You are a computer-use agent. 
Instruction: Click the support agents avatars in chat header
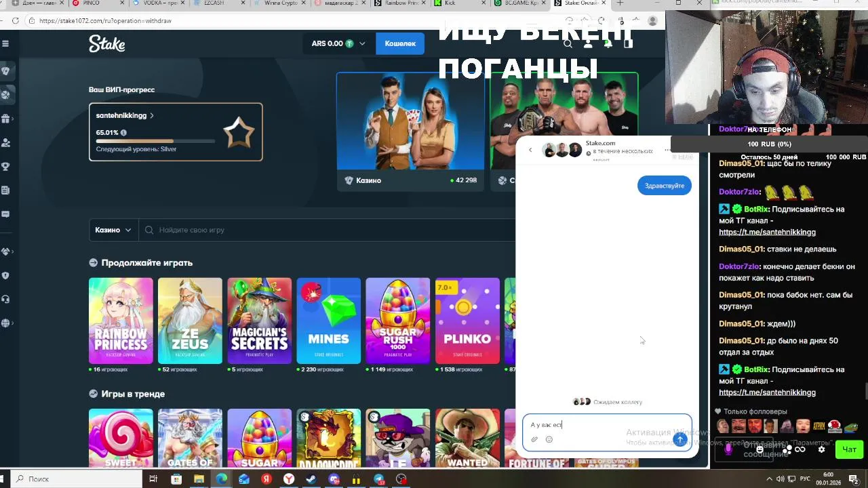(x=562, y=150)
